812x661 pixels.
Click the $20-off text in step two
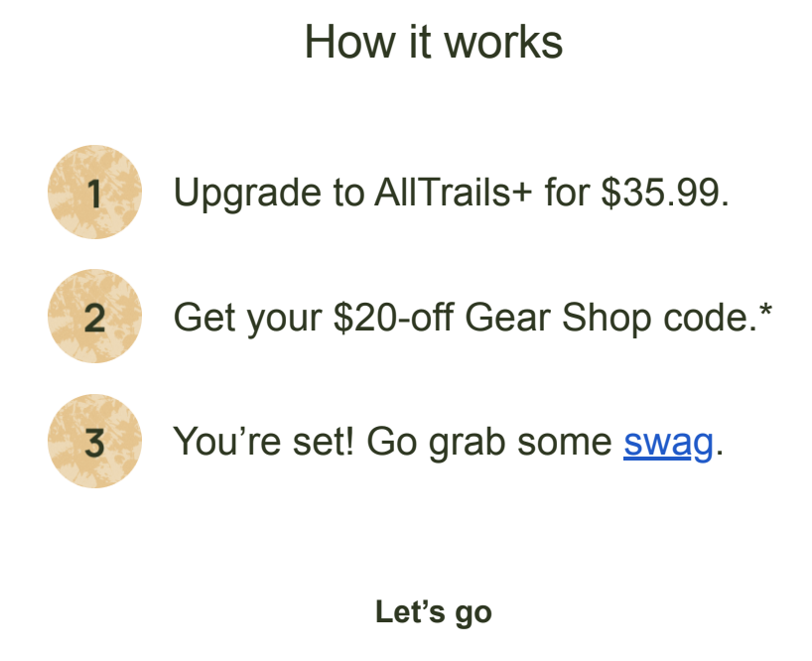click(x=393, y=317)
